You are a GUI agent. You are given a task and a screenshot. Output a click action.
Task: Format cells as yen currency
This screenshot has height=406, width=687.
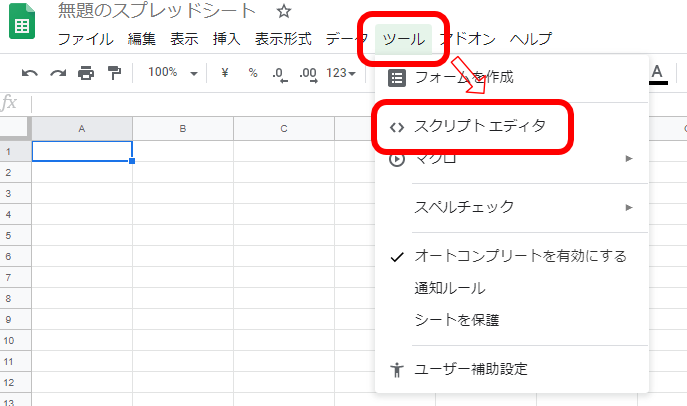click(225, 72)
